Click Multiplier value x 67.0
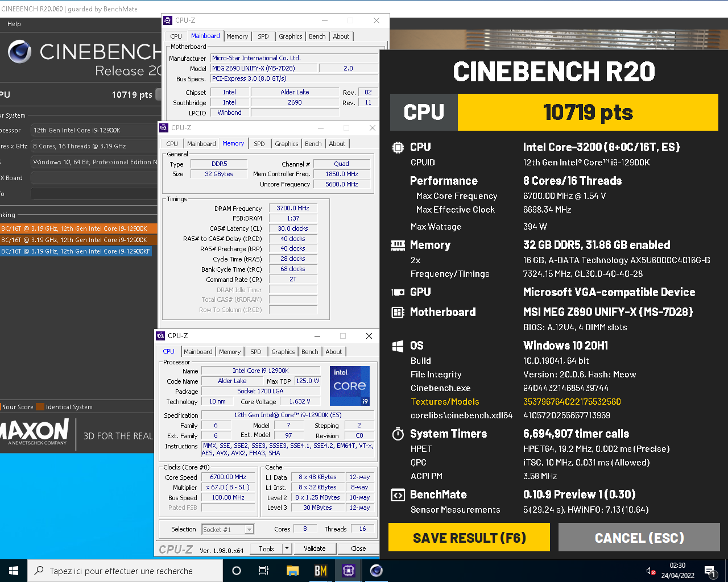 coord(228,488)
